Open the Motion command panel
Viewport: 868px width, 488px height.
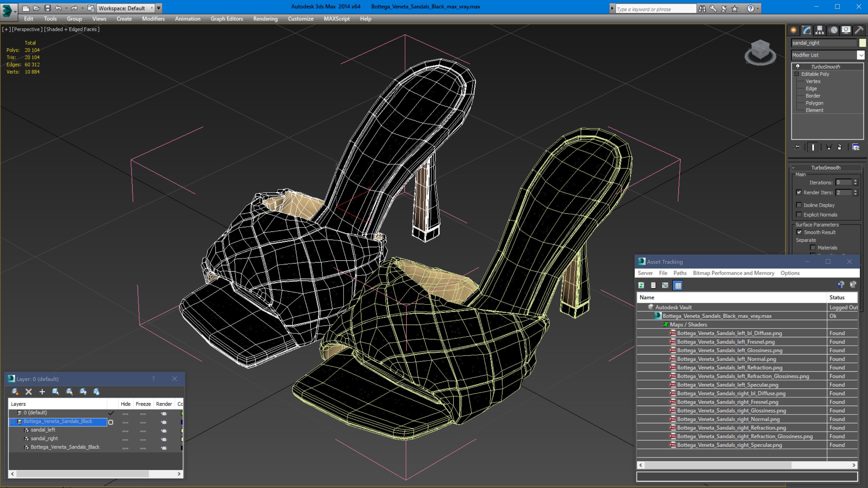coord(833,30)
